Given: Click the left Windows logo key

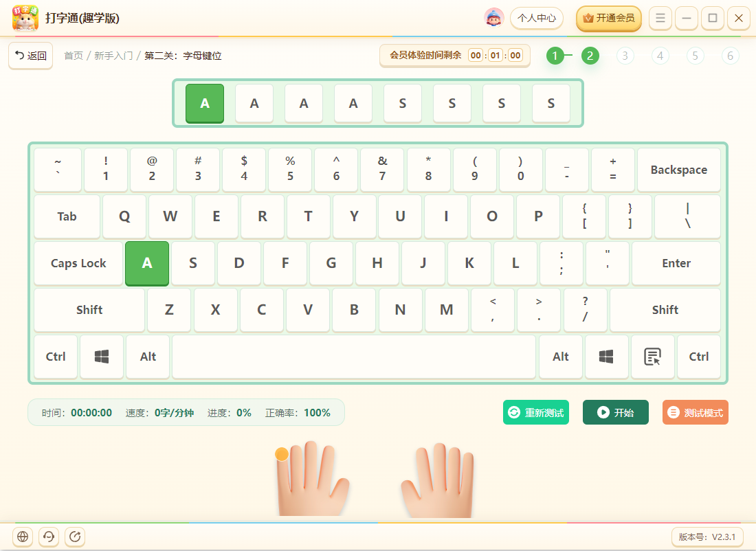Looking at the screenshot, I should click(x=102, y=357).
